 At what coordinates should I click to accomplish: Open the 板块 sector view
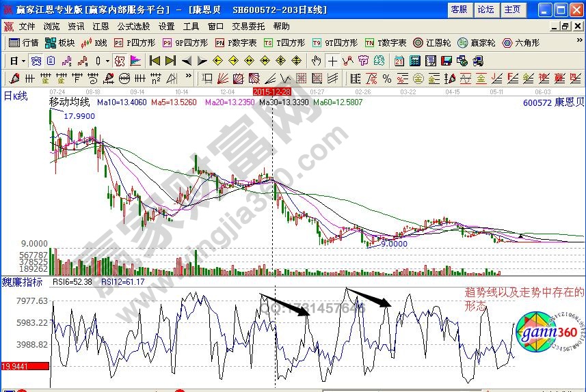[x=60, y=42]
